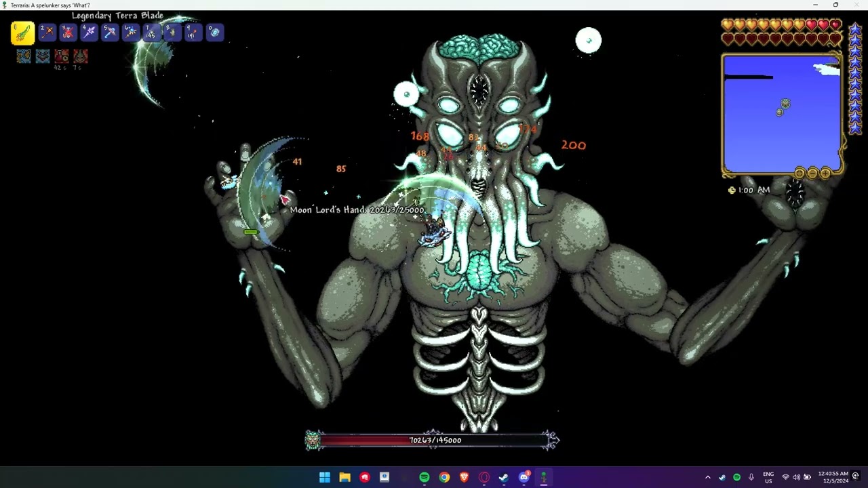Show hidden system tray icons
Image resolution: width=868 pixels, height=488 pixels.
click(x=707, y=477)
